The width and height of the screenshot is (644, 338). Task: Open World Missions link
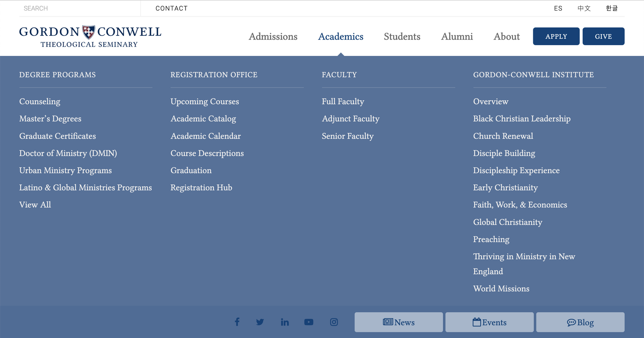coord(501,289)
